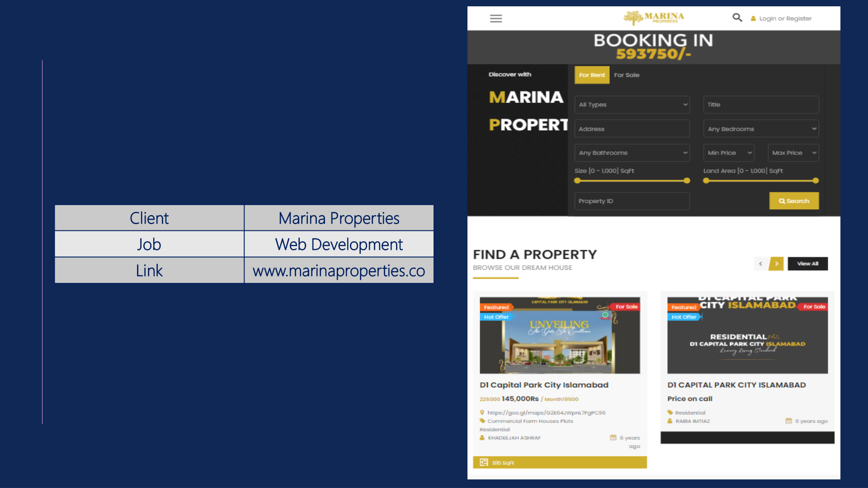
Task: Select the Max Price dropdown
Action: tap(793, 153)
